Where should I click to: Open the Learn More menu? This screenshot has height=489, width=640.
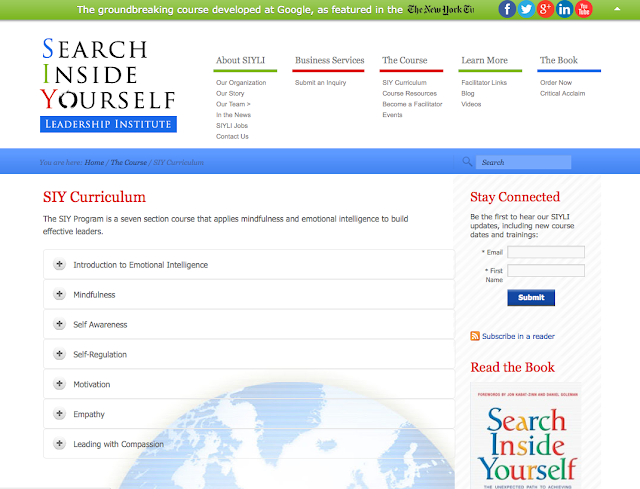pos(484,60)
